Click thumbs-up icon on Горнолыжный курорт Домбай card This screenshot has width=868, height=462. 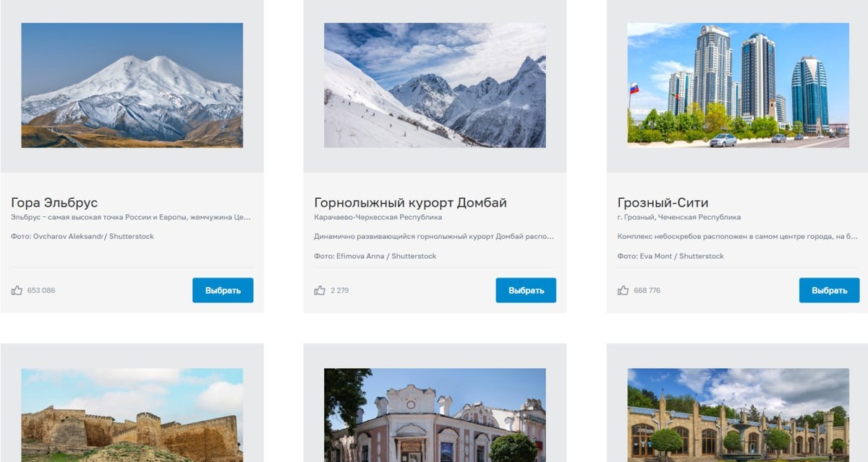coord(320,291)
